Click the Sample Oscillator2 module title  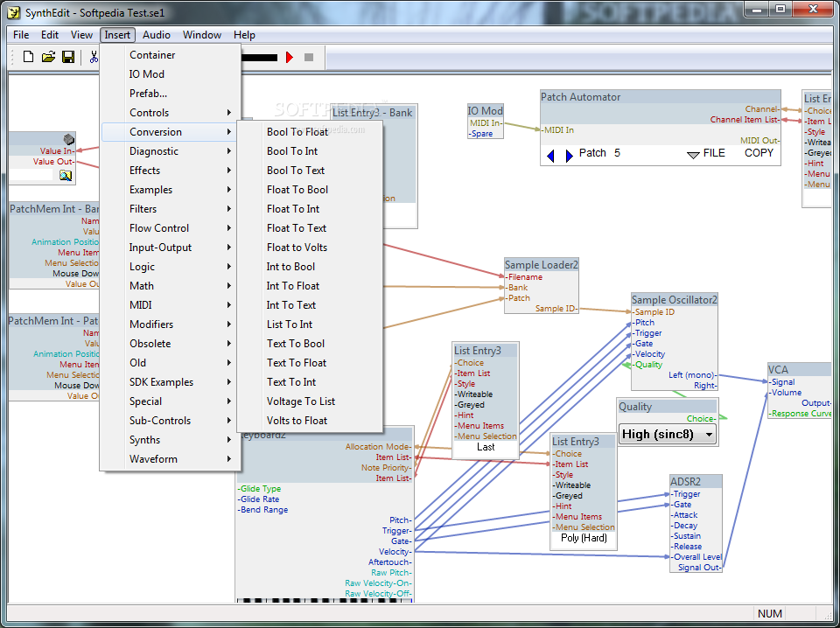674,300
